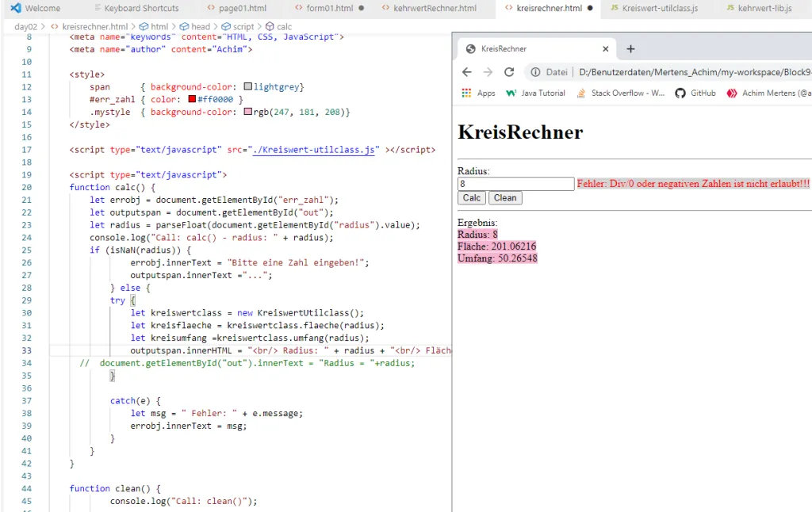Open a new browser tab
812x512 pixels.
[630, 48]
